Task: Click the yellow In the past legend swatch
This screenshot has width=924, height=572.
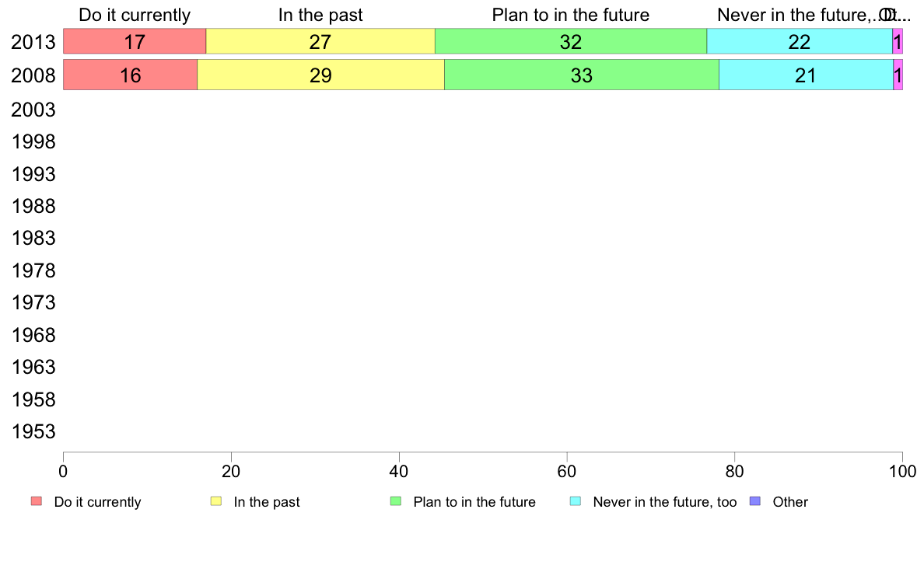Action: pos(216,501)
